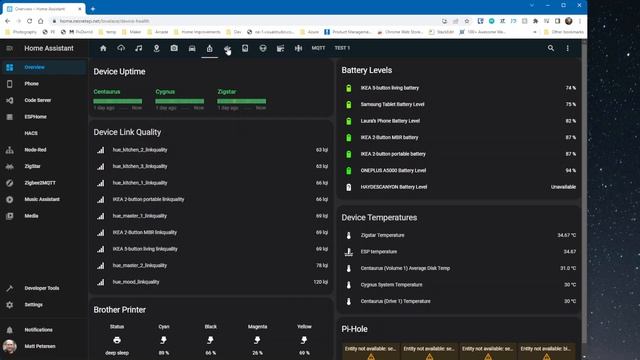
Task: Open the Other bookmarks folder
Action: pos(564,32)
